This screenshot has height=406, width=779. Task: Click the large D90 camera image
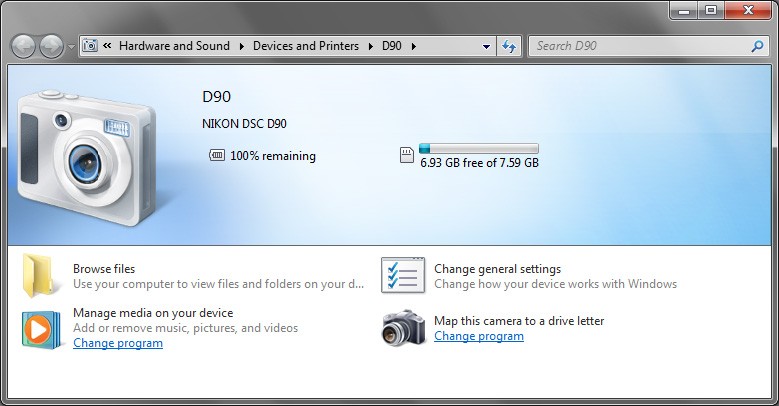[x=86, y=157]
